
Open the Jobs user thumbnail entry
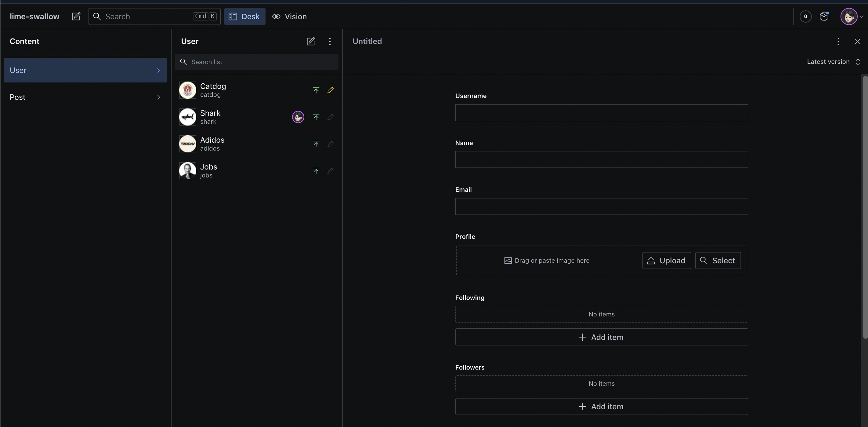[x=188, y=171]
